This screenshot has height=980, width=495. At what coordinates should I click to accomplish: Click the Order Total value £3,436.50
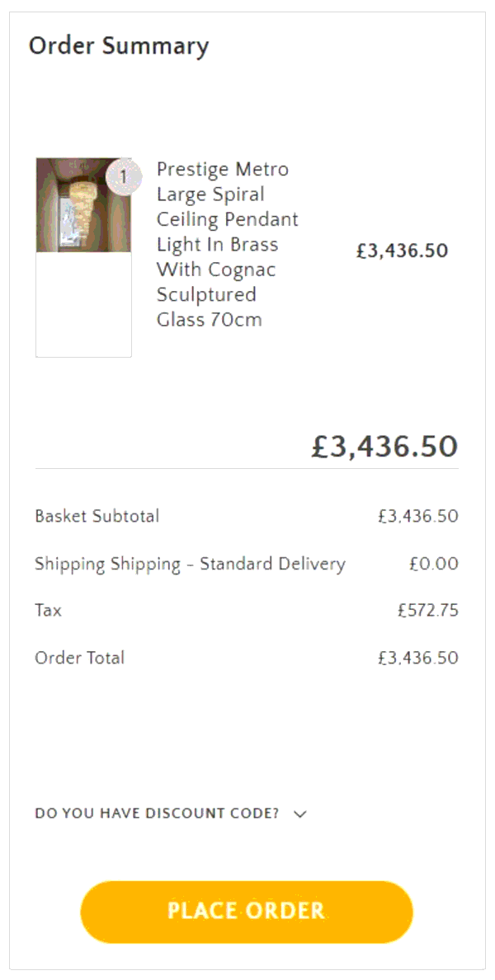coord(421,657)
